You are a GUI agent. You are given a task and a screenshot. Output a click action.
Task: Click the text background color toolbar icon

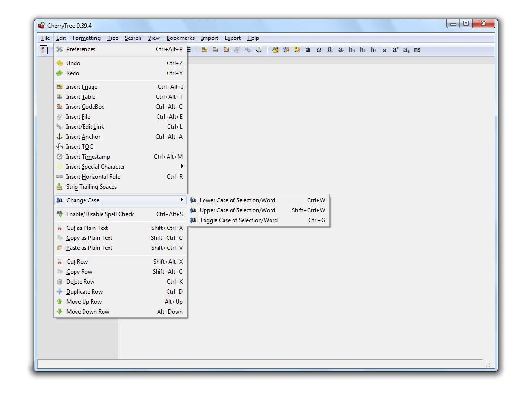point(297,50)
